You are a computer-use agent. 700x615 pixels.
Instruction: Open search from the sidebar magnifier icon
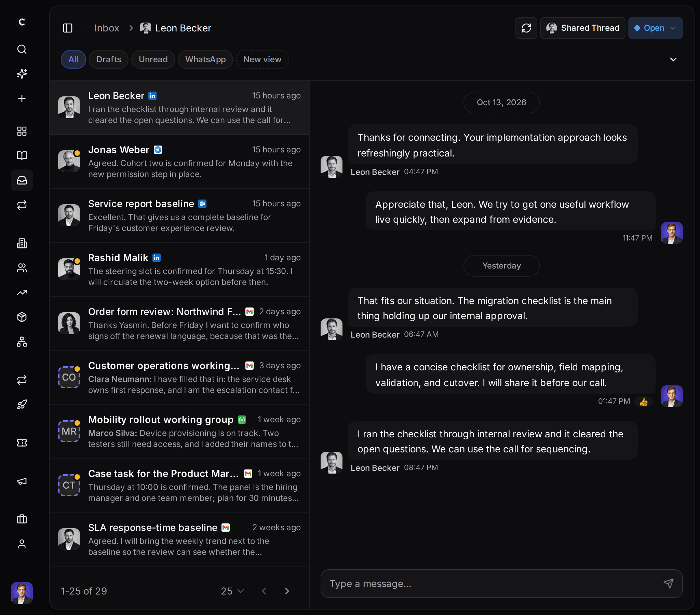click(22, 49)
